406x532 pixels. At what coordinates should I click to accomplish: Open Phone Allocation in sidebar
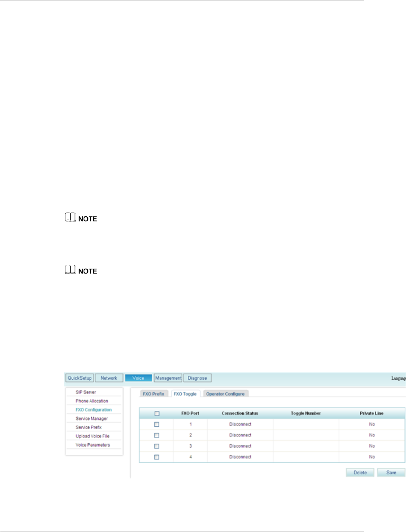tap(92, 401)
